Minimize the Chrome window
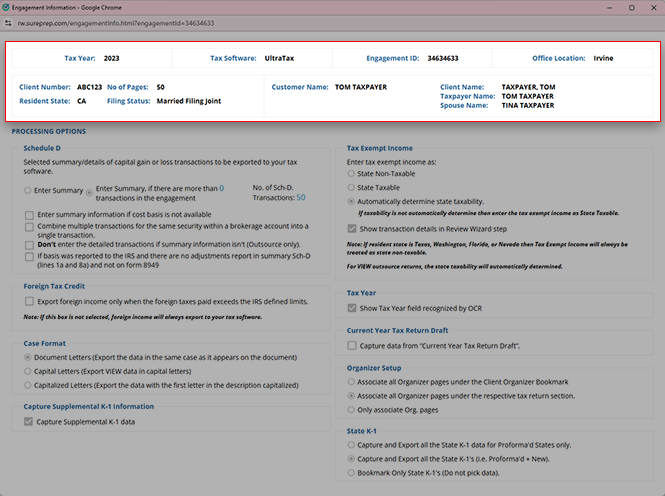Screen dimensions: 665x496 609,8
